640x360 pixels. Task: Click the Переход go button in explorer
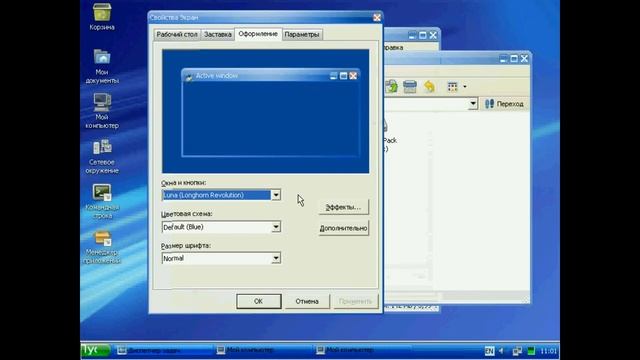point(504,104)
